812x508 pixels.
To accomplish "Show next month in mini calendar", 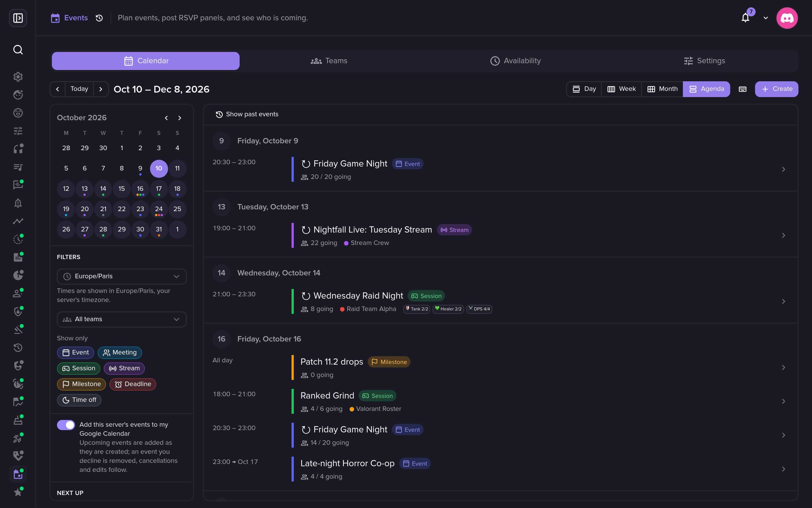I will [x=180, y=118].
